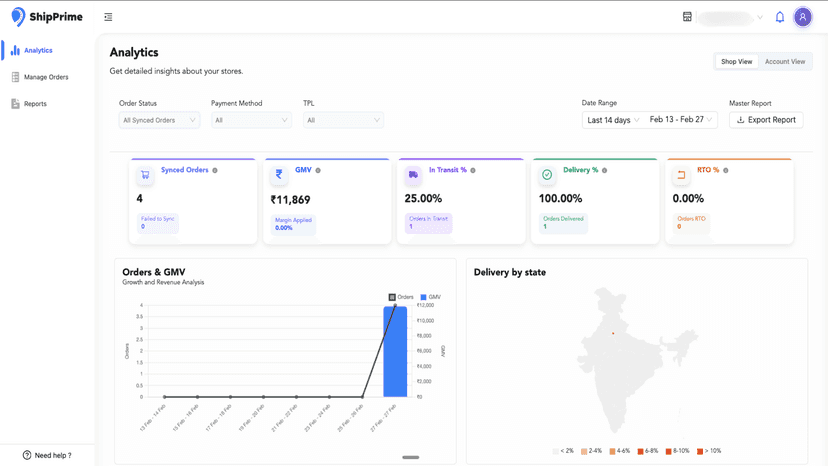The width and height of the screenshot is (828, 466).
Task: Click the blue GMV bar in the chart
Action: [x=395, y=351]
